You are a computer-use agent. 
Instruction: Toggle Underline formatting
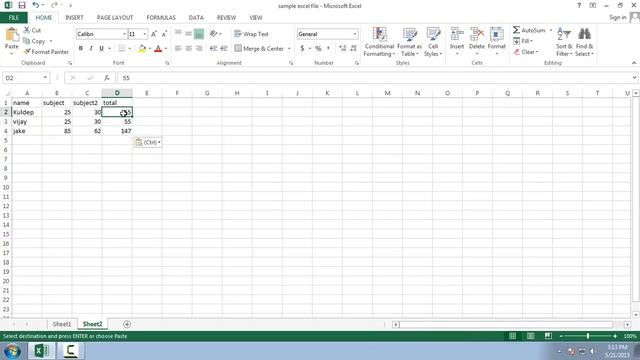pyautogui.click(x=101, y=49)
